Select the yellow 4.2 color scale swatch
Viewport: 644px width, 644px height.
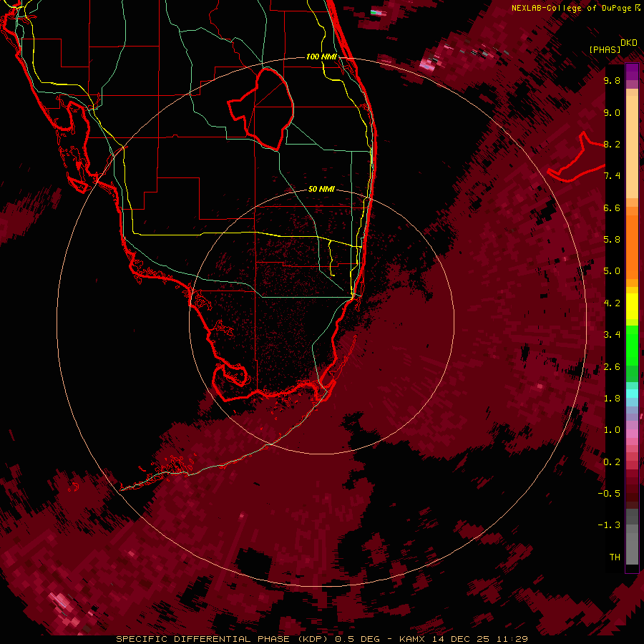[x=632, y=303]
